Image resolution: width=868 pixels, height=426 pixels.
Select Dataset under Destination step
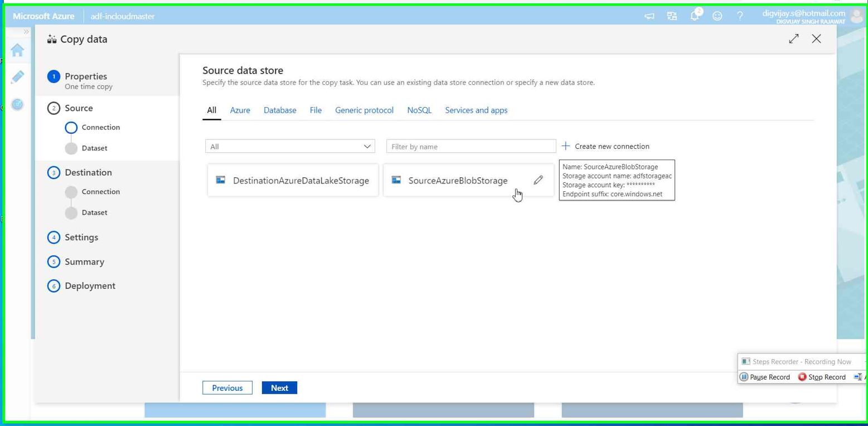pos(86,212)
